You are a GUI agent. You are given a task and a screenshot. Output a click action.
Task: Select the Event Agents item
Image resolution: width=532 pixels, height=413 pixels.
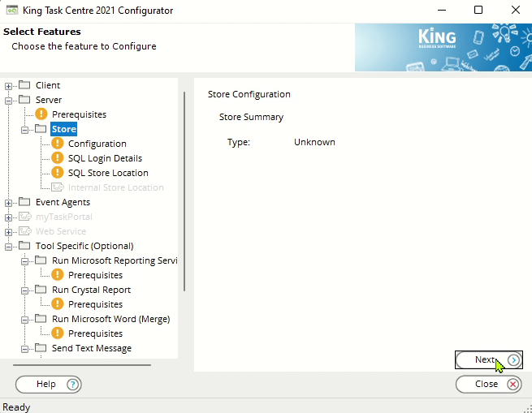coord(63,202)
